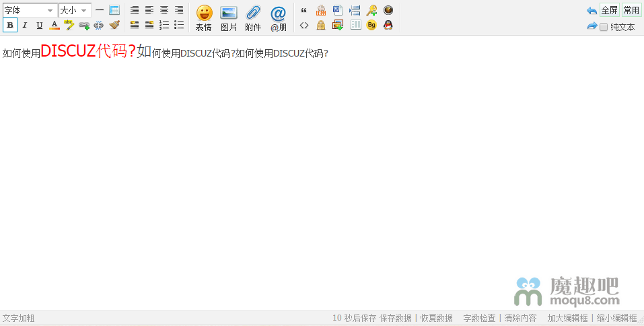Download remote images icon

(338, 26)
